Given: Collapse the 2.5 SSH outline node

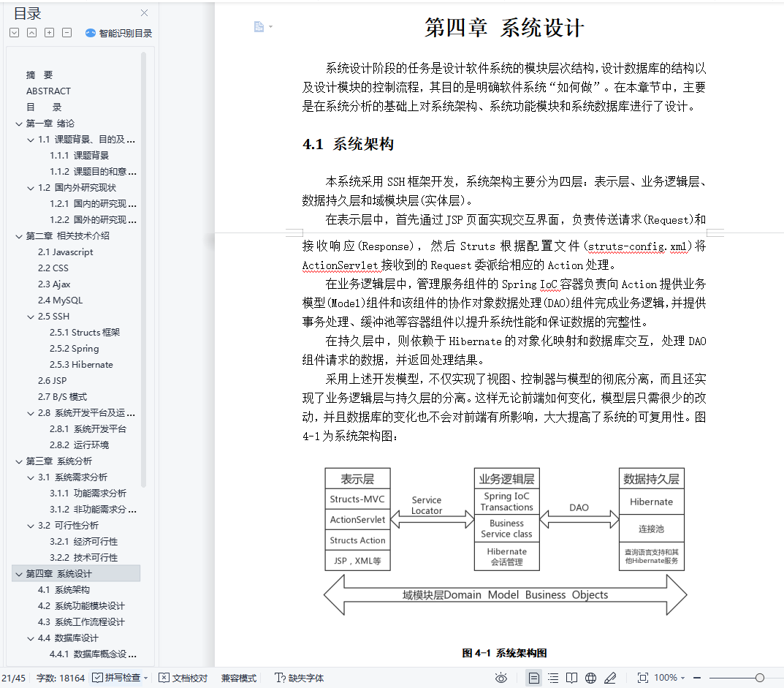Looking at the screenshot, I should coord(31,317).
